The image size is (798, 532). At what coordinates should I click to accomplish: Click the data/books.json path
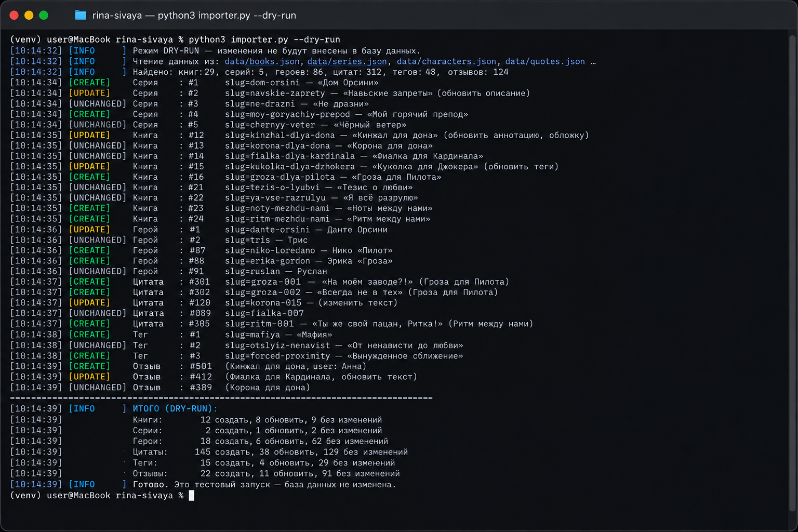click(x=262, y=61)
